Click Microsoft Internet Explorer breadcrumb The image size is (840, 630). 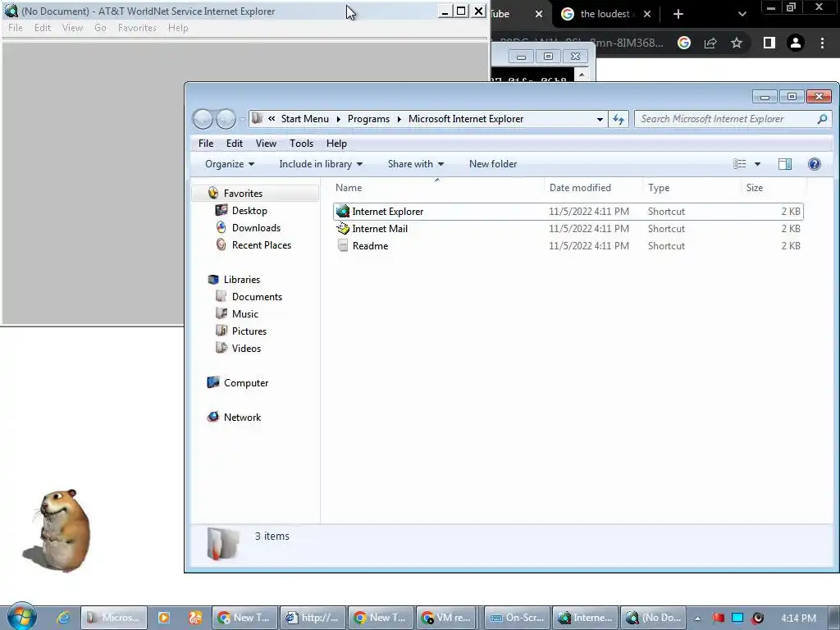(466, 119)
